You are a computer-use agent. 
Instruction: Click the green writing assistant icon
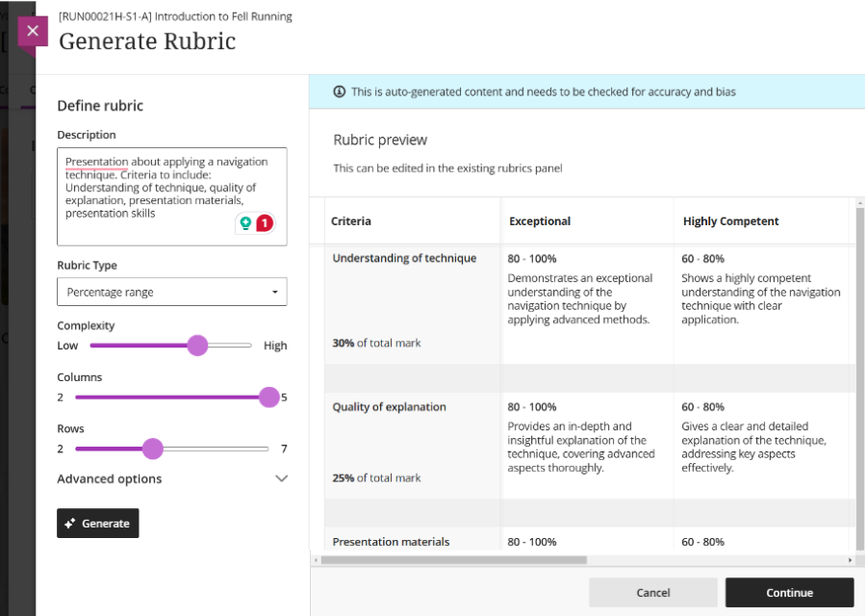pos(246,223)
